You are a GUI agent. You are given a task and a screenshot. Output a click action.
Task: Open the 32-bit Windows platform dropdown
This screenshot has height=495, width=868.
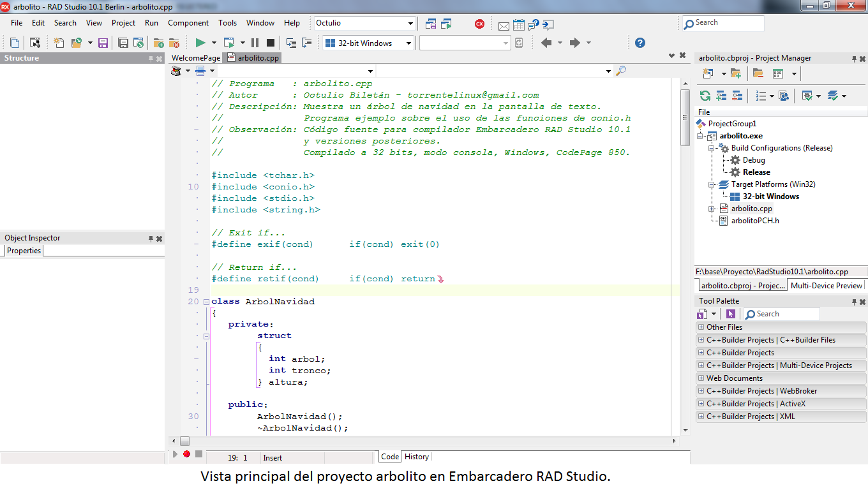pos(408,43)
